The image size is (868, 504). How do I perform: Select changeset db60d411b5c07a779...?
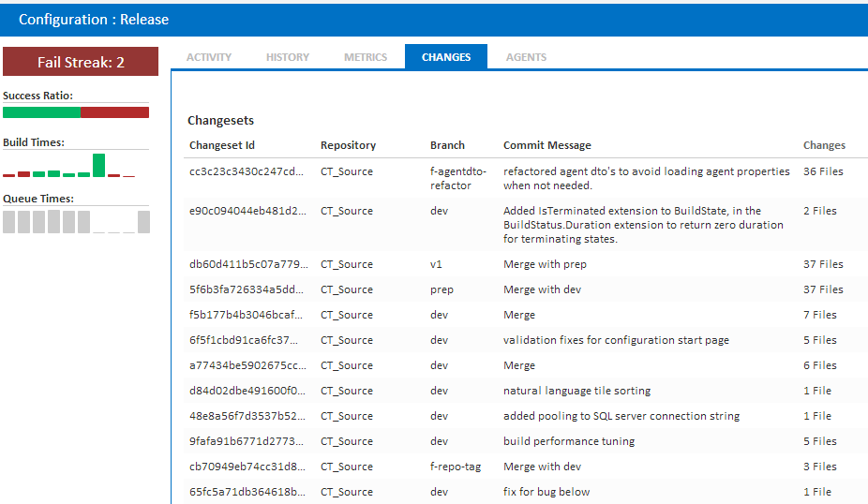tap(248, 264)
